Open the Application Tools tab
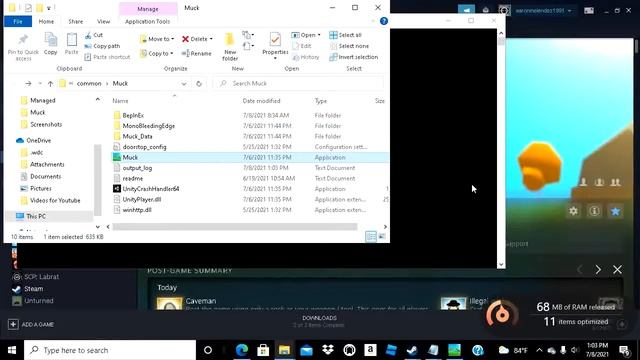The image size is (640, 360). [147, 21]
